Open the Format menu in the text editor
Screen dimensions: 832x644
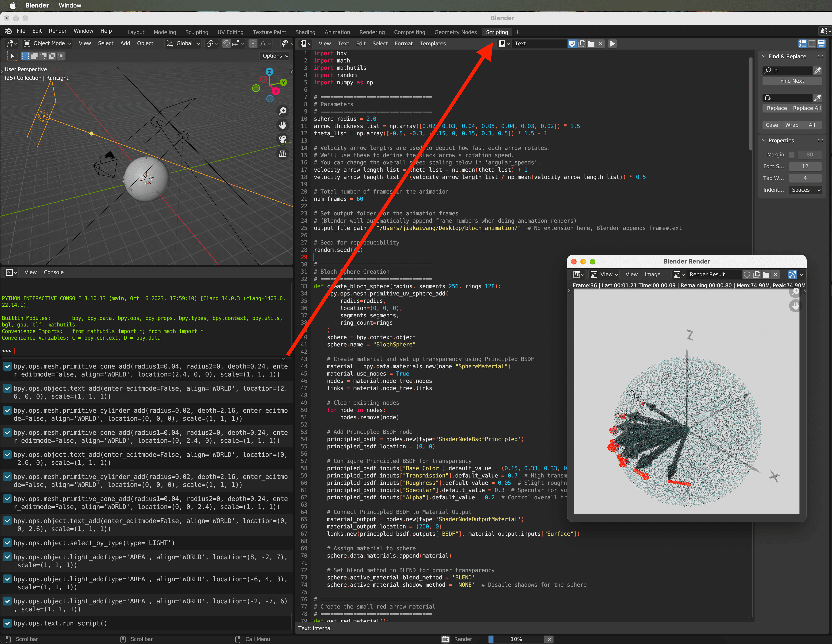404,43
